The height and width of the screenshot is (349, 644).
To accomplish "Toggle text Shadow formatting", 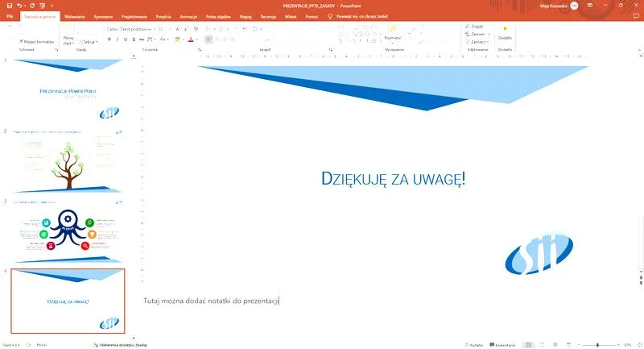I will coord(134,39).
